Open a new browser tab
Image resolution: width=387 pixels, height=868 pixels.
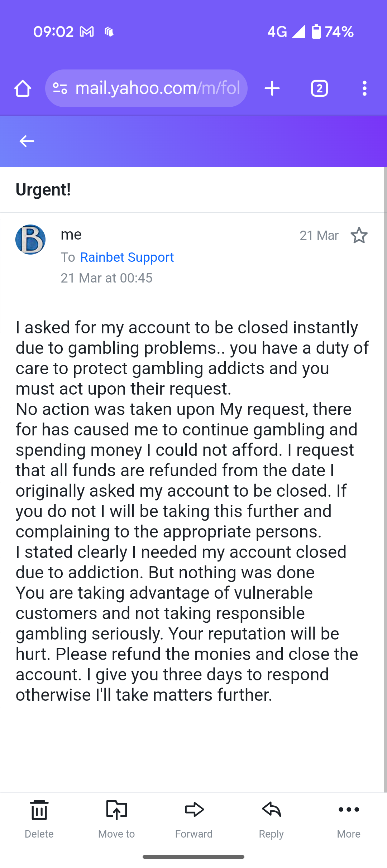pyautogui.click(x=272, y=88)
